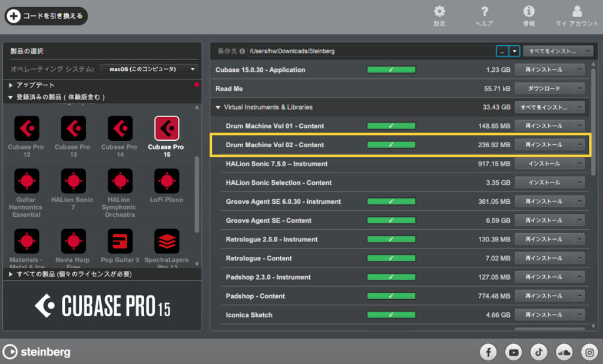Open Steinberg Instagram icon
Image resolution: width=603 pixels, height=364 pixels.
click(x=589, y=352)
